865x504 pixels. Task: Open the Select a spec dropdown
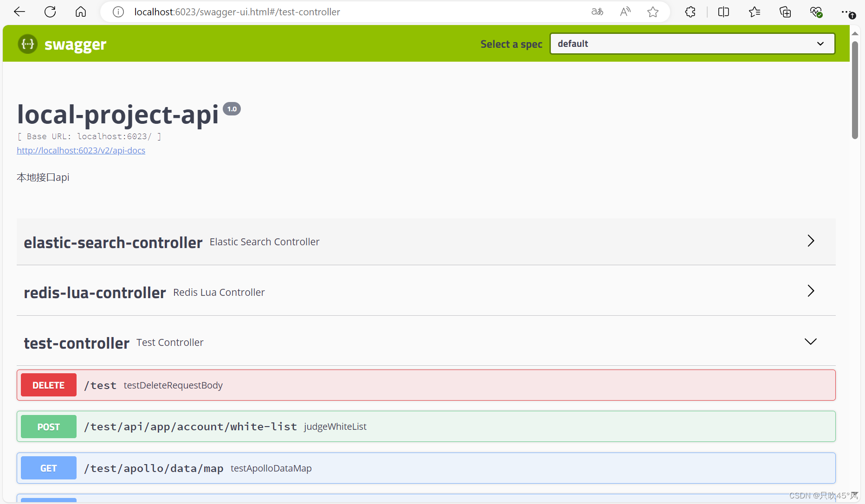click(x=692, y=44)
